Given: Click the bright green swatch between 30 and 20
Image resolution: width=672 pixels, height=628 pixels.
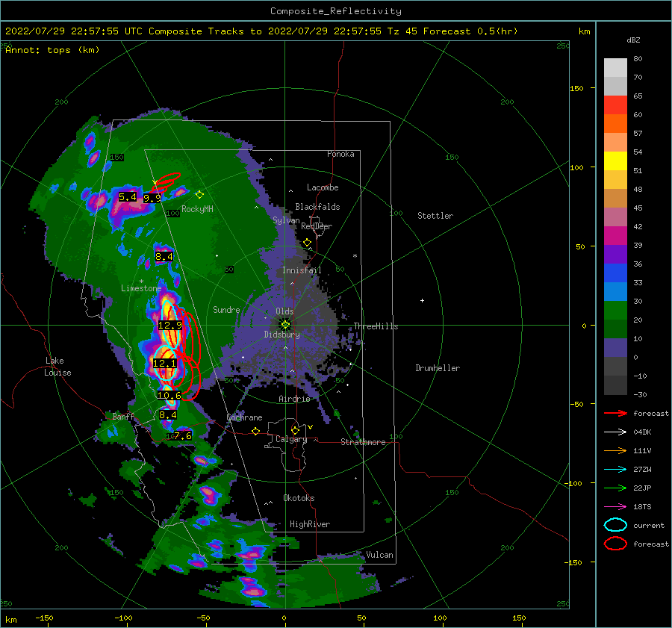Looking at the screenshot, I should [615, 311].
